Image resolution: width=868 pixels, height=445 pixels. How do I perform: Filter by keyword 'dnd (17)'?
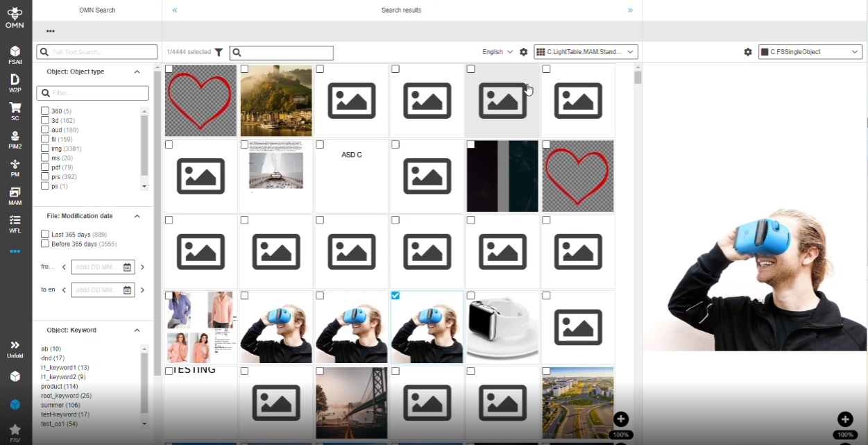point(53,358)
